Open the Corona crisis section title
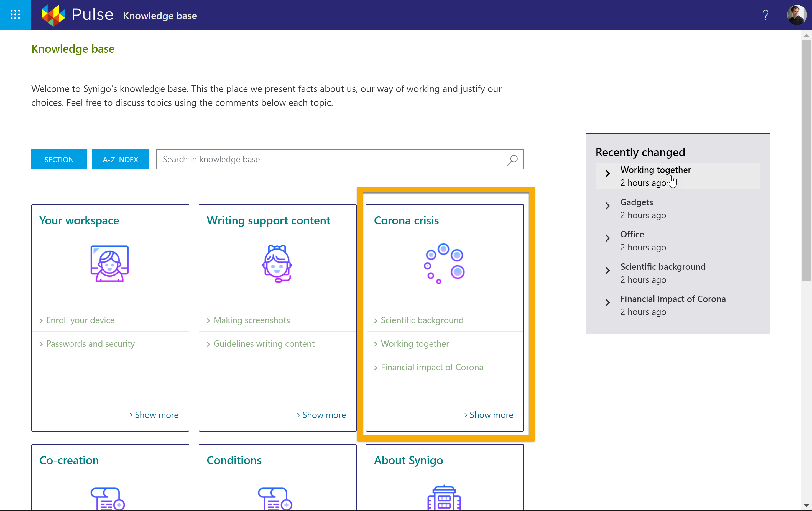The width and height of the screenshot is (812, 511). (x=406, y=220)
